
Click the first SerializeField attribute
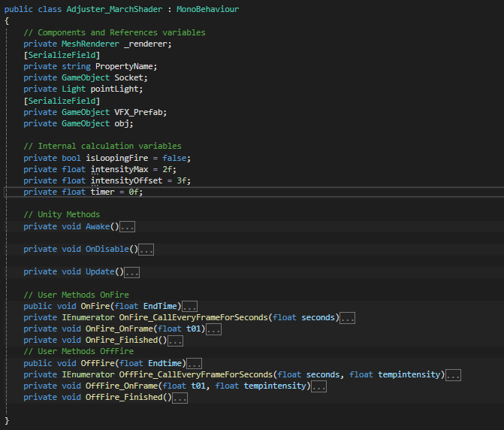62,56
